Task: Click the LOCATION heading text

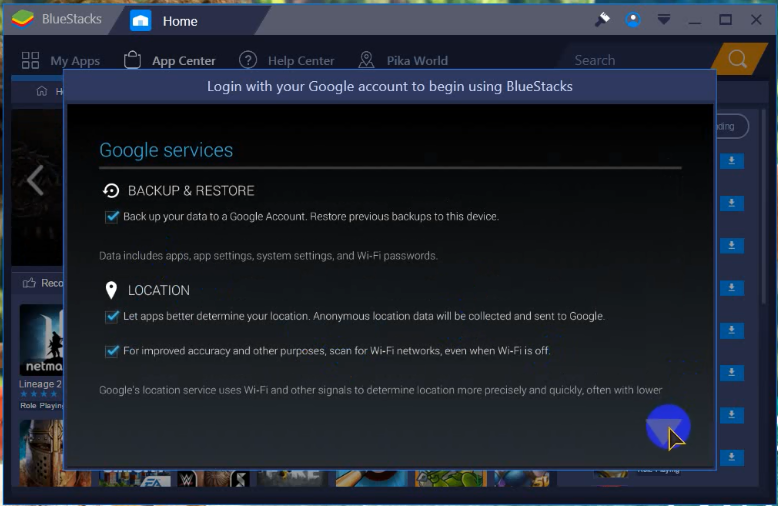Action: 159,291
